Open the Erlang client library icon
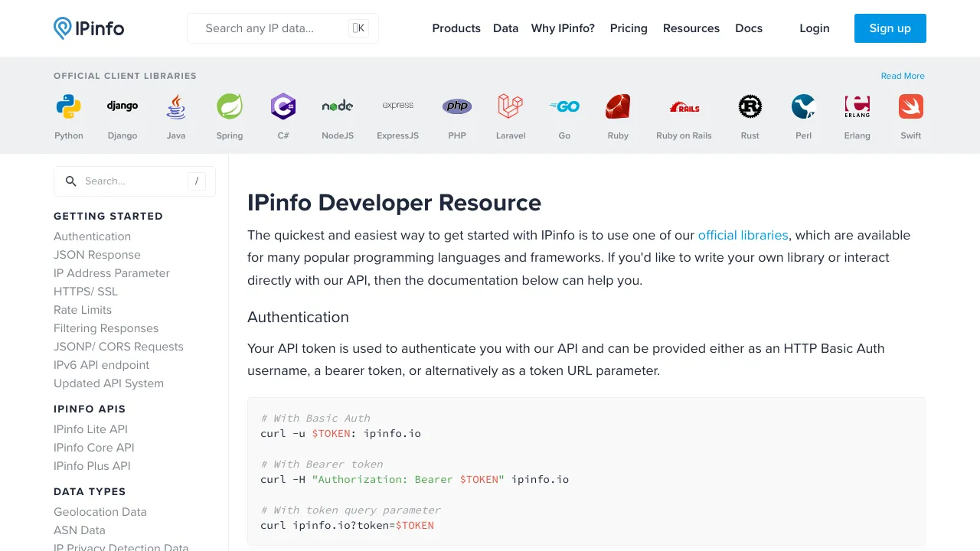This screenshot has width=980, height=551. click(x=857, y=106)
